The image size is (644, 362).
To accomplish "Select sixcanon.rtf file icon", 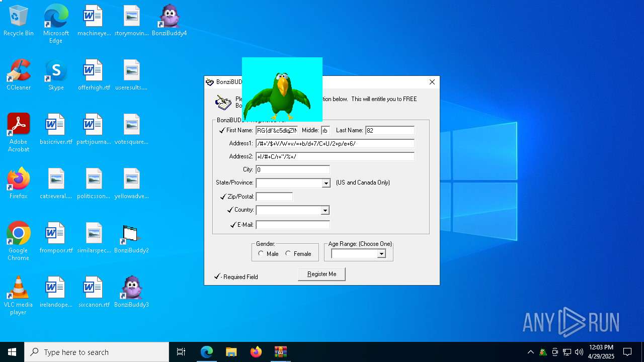I will (x=94, y=293).
